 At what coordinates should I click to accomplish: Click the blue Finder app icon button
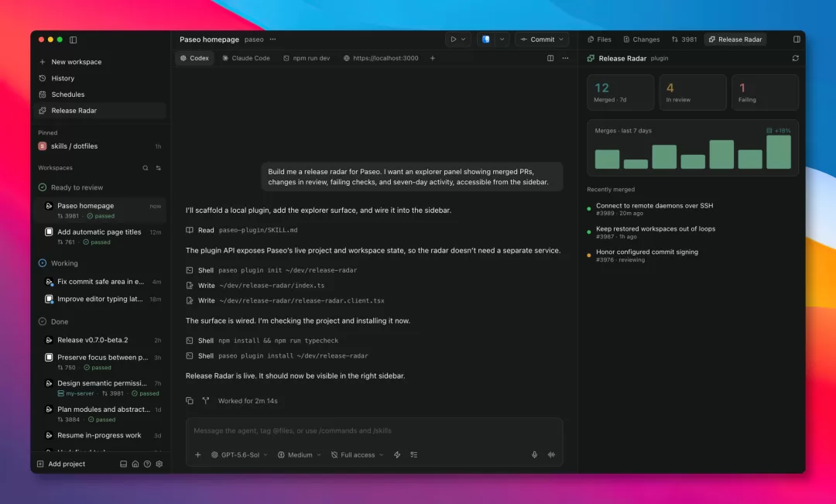pyautogui.click(x=485, y=39)
